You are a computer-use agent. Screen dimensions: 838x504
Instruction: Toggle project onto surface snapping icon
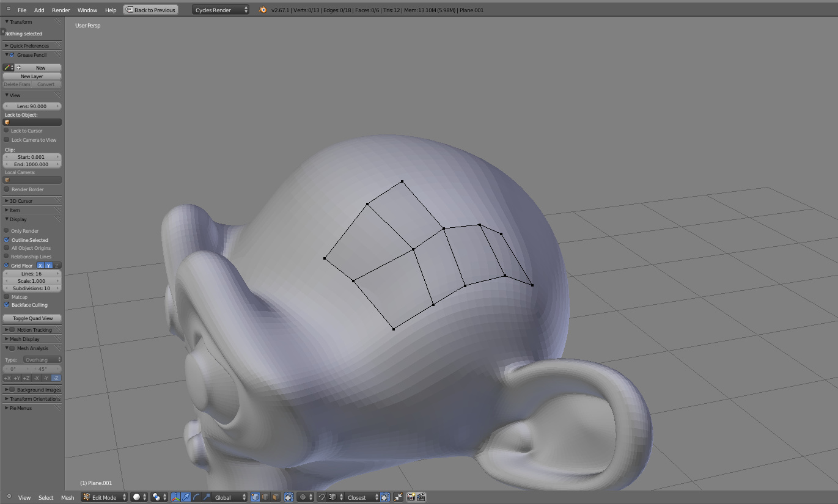pyautogui.click(x=385, y=497)
